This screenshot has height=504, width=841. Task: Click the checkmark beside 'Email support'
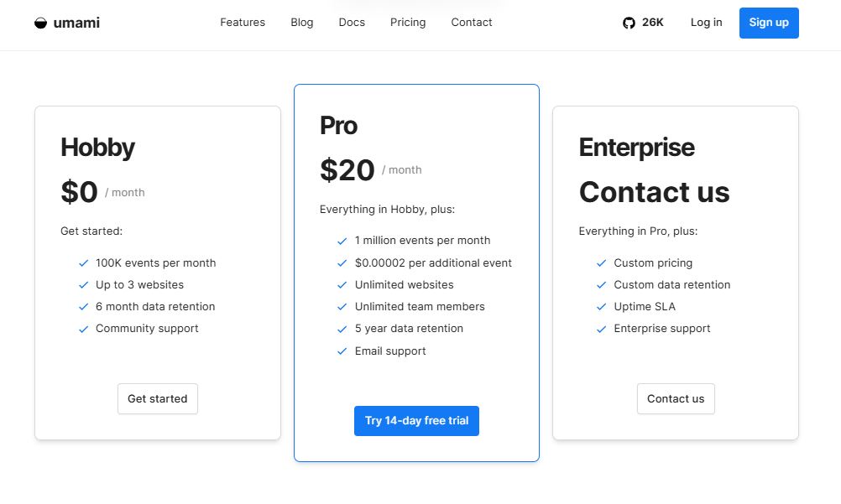point(342,351)
